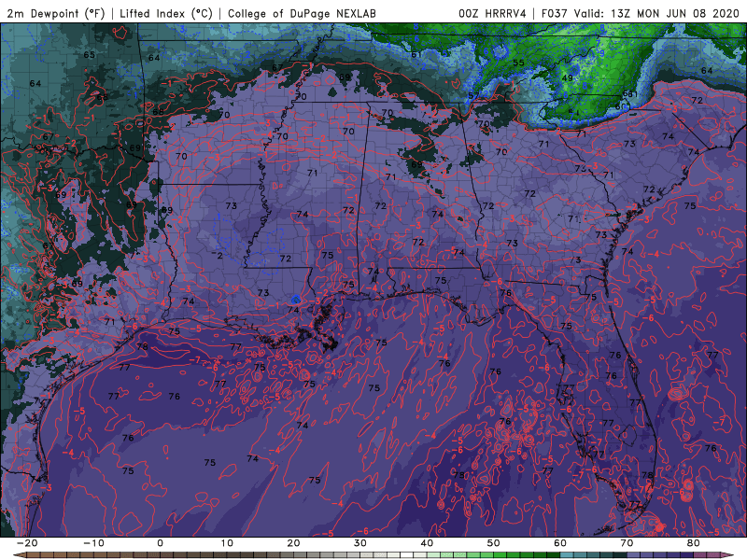
Task: Click the "Lifted Index (°C)" title text
Action: point(166,13)
